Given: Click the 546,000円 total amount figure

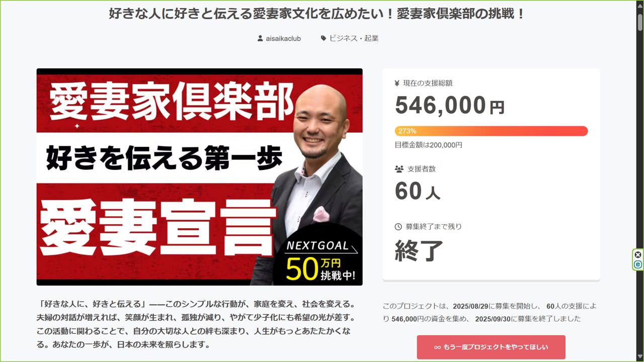Looking at the screenshot, I should 450,106.
